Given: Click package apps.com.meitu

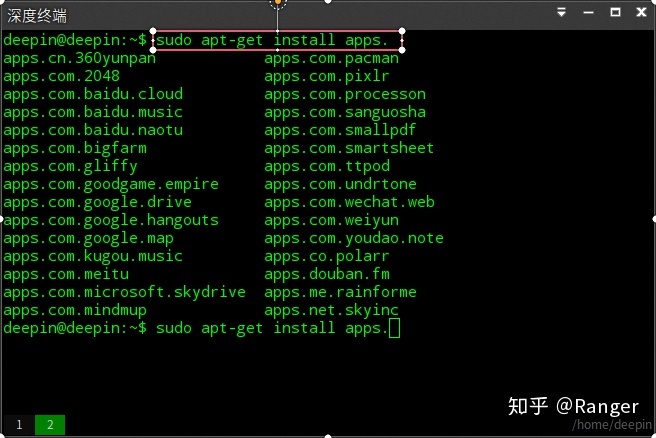Looking at the screenshot, I should coord(66,274).
